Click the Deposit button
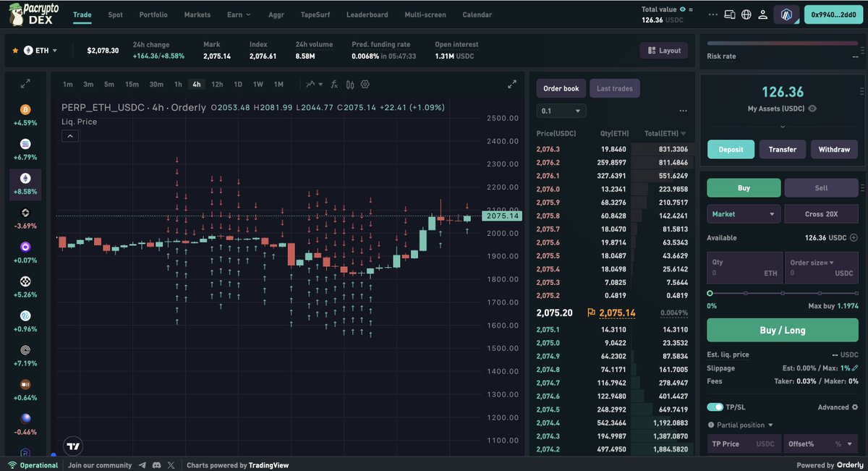This screenshot has height=471, width=868. [x=731, y=149]
